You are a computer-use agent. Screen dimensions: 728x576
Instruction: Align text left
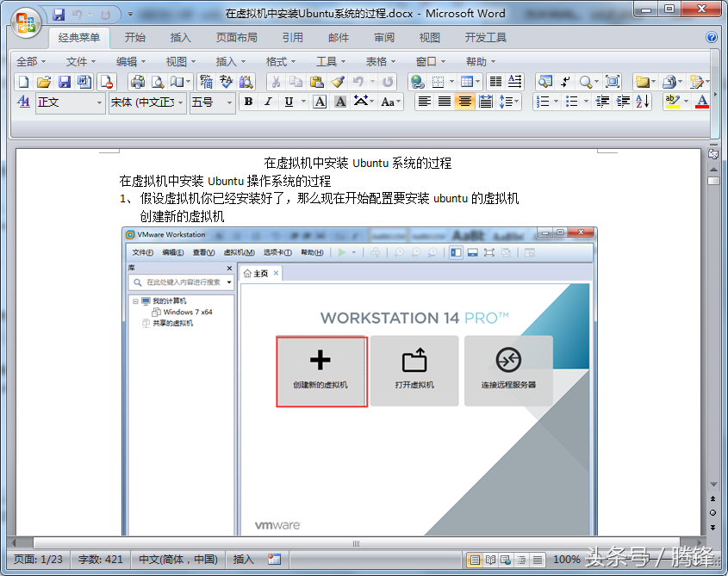[x=424, y=102]
